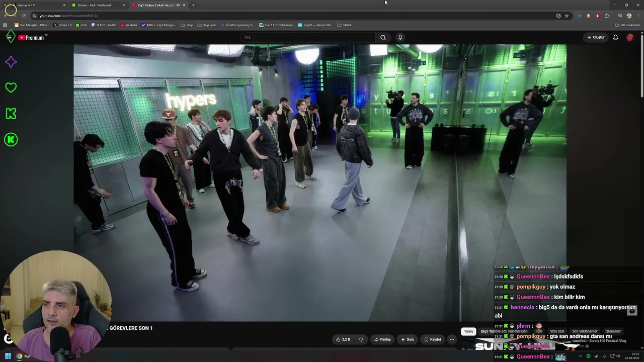
Task: Open more actions three-dot menu under video
Action: 452,339
